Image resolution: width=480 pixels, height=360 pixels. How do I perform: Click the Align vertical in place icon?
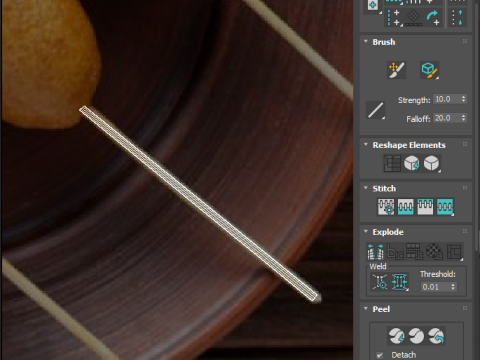394,17
